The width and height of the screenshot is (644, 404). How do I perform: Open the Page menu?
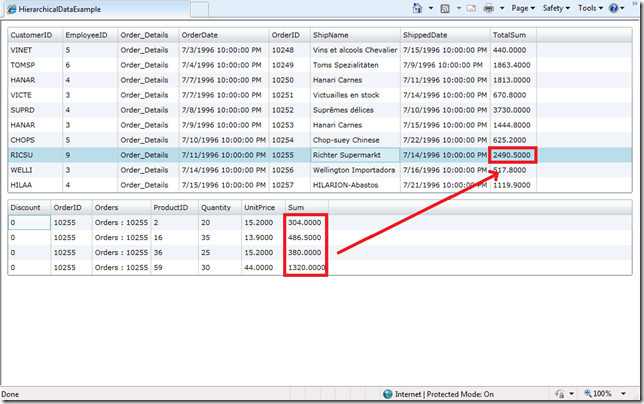click(x=524, y=8)
